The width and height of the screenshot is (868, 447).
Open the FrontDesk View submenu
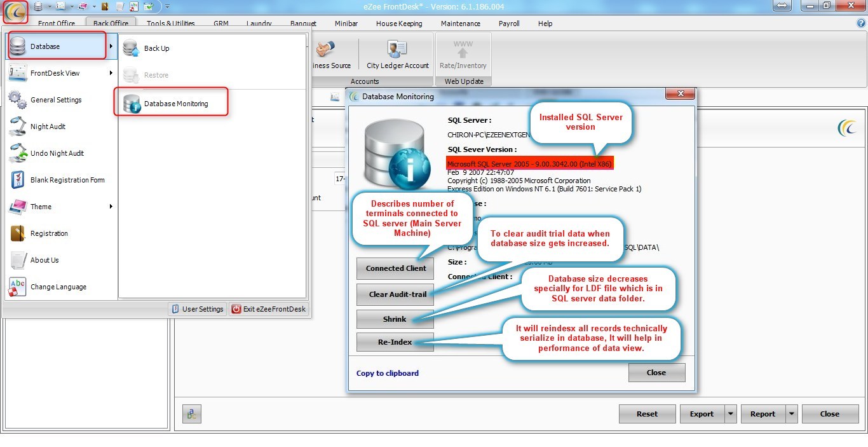pyautogui.click(x=62, y=73)
